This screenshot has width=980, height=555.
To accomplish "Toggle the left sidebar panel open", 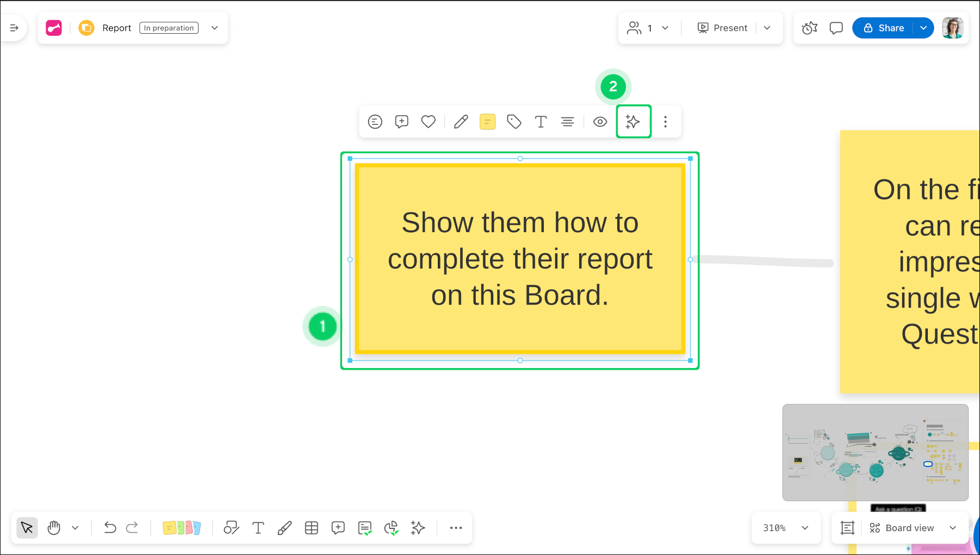I will click(14, 28).
